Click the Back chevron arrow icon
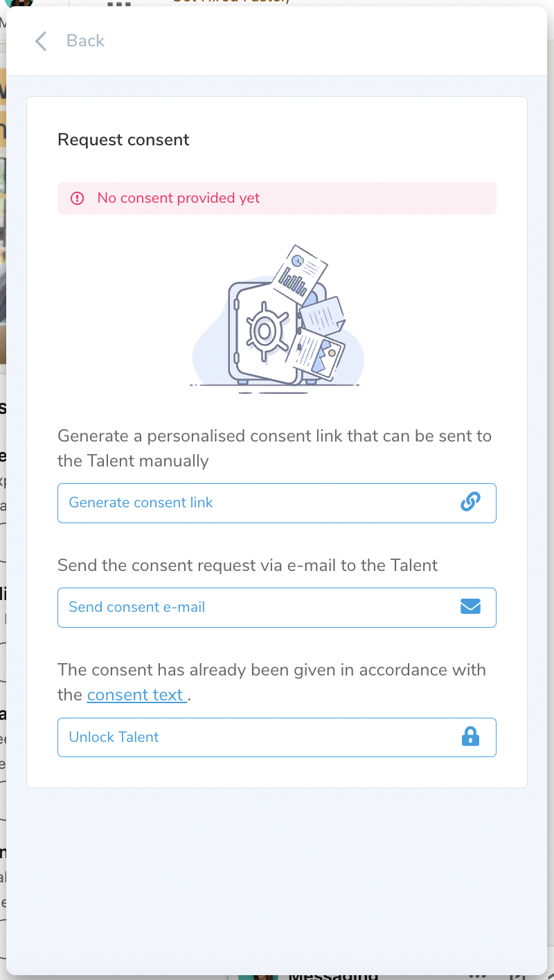 click(x=41, y=42)
